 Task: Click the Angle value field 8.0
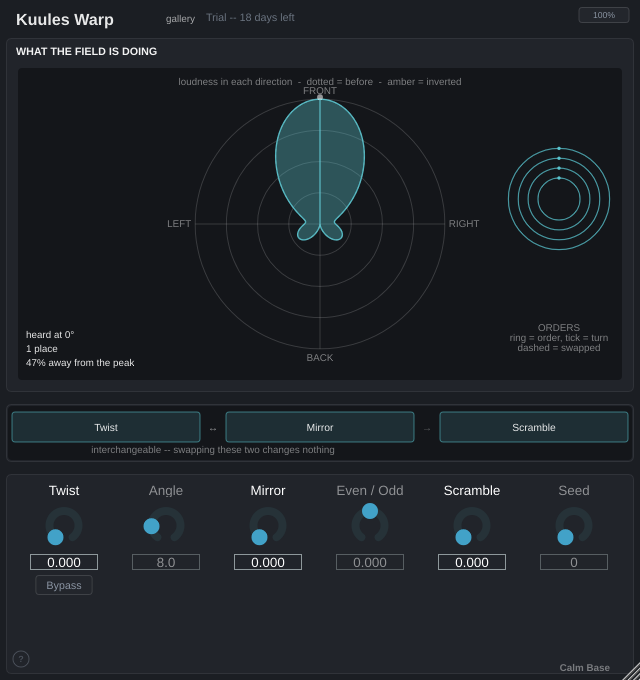pos(166,562)
